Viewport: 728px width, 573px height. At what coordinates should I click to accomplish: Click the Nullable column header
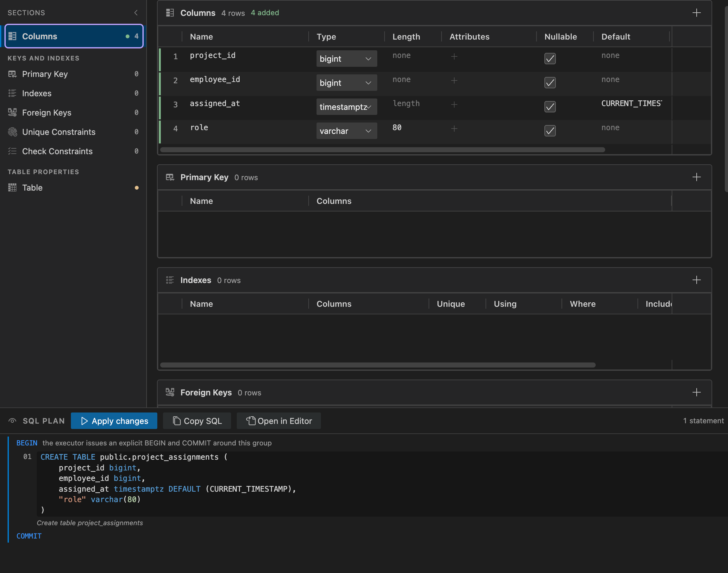561,37
